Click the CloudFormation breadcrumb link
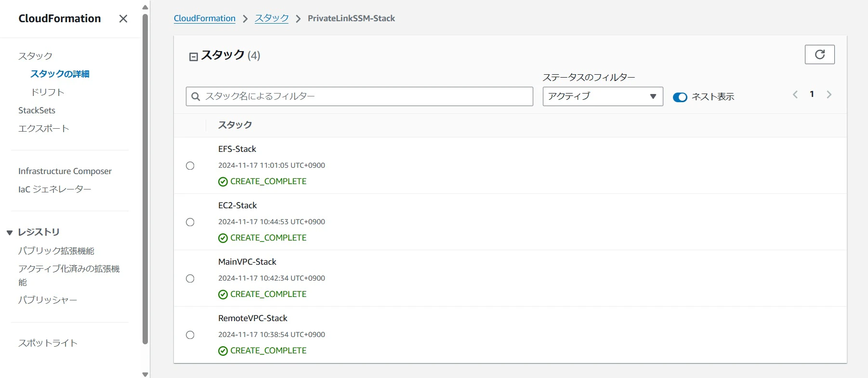 click(x=205, y=18)
